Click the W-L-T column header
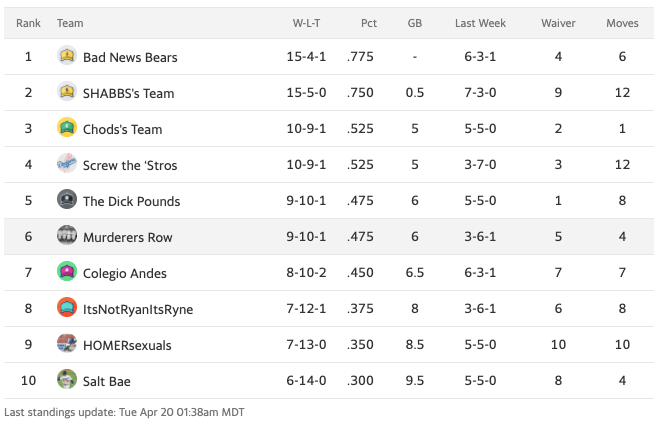Viewport: 663px width, 425px height. [306, 22]
